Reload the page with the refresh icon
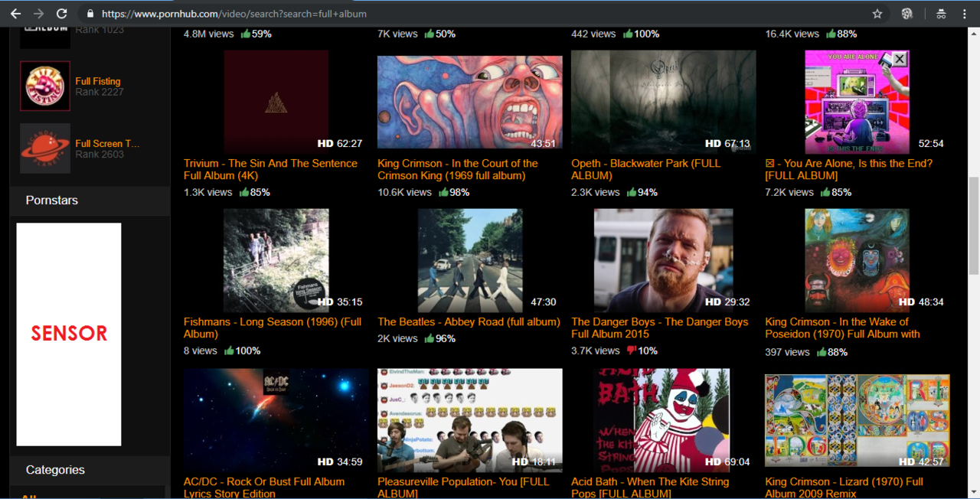Viewport: 980px width, 499px height. (x=62, y=14)
